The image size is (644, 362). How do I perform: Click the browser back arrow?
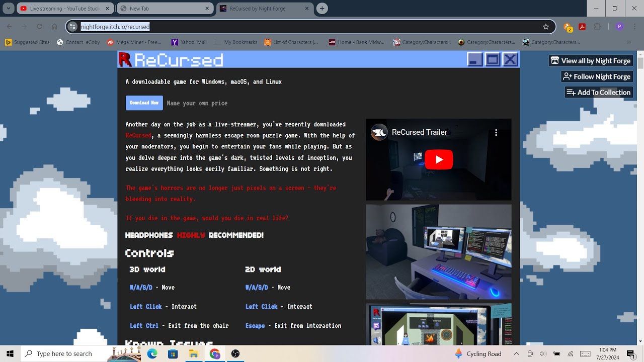9,27
